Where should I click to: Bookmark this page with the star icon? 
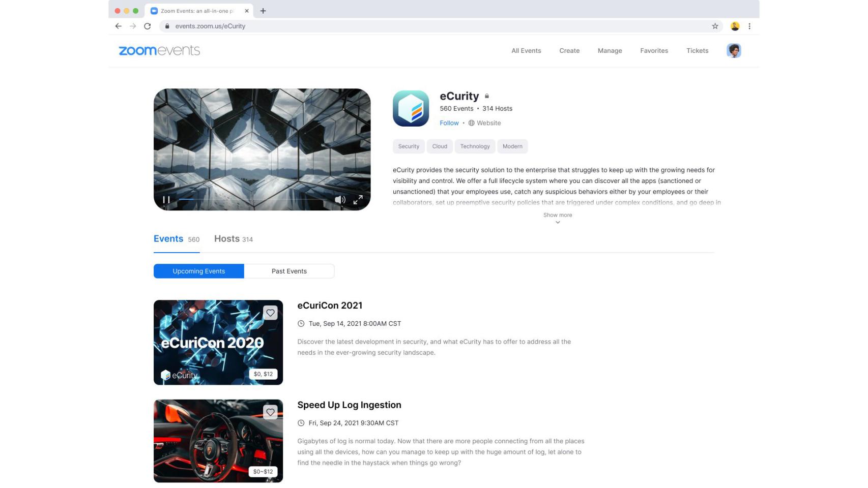714,26
